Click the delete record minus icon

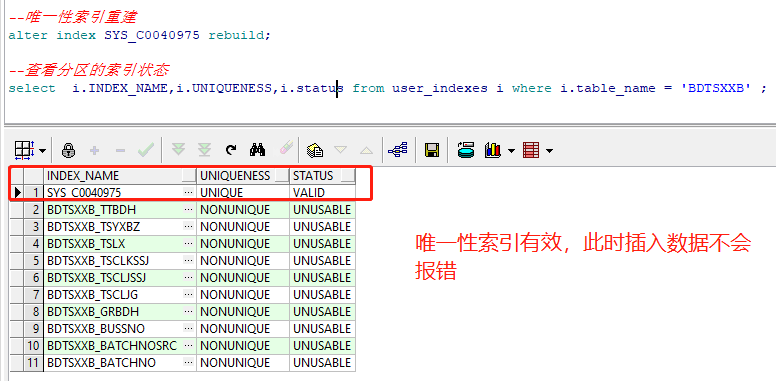(x=120, y=150)
